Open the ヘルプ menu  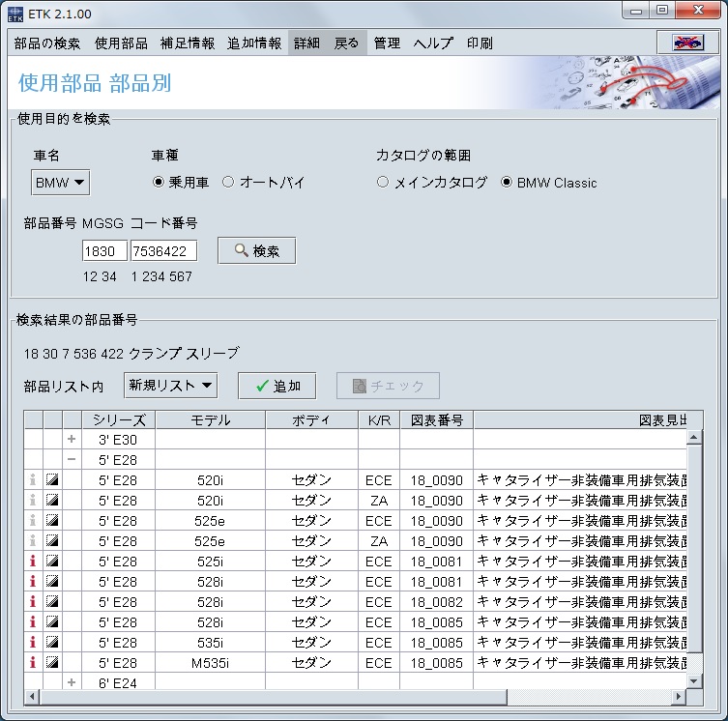433,43
